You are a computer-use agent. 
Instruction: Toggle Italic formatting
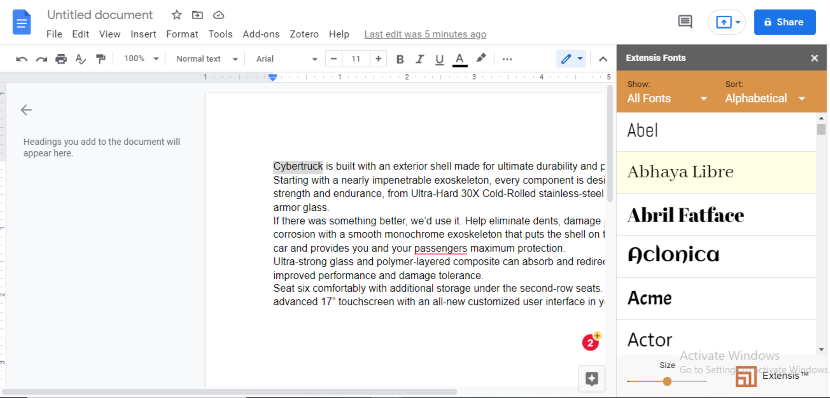(x=420, y=59)
